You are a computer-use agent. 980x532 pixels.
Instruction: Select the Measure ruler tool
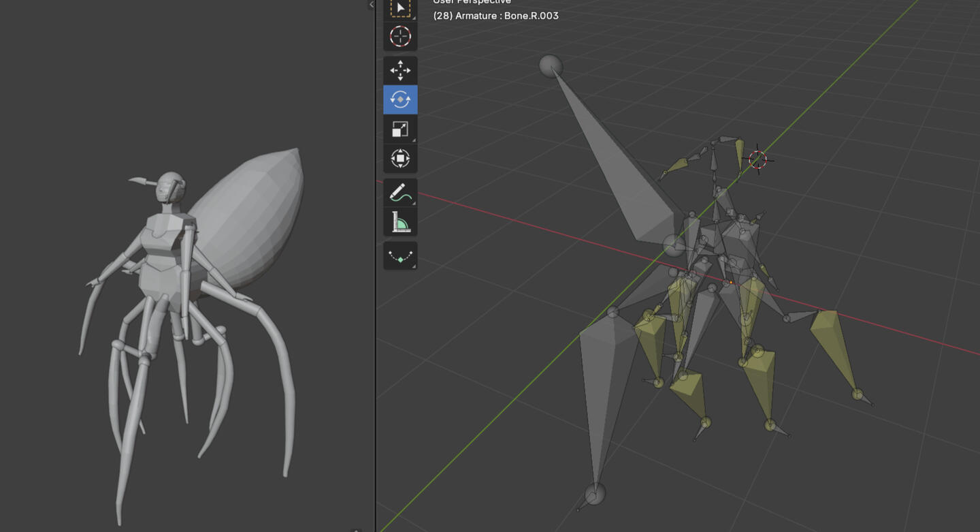(400, 222)
